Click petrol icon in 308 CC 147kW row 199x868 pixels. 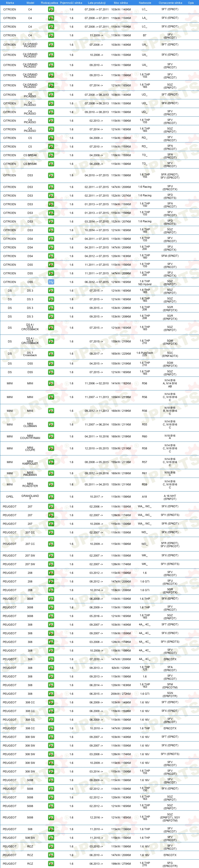tap(51, 728)
